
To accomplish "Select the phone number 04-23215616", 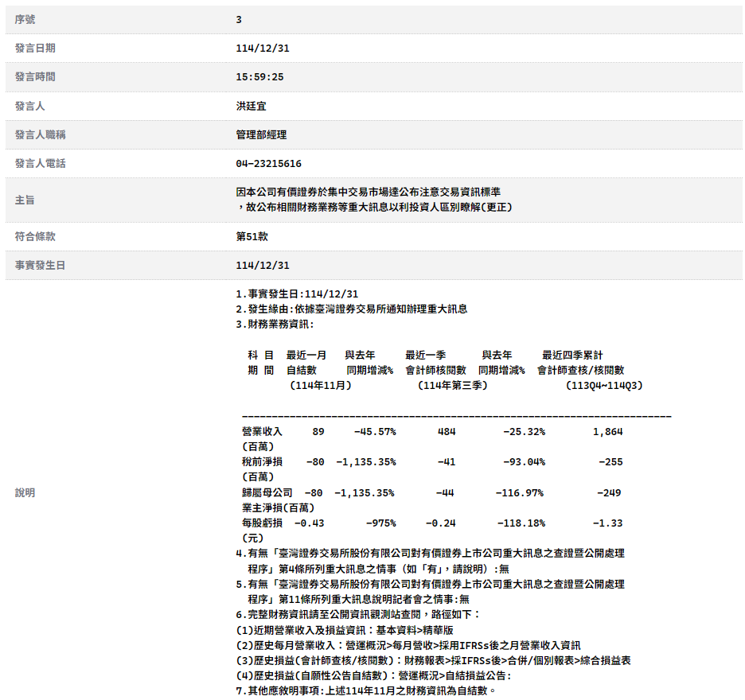I will click(x=268, y=163).
